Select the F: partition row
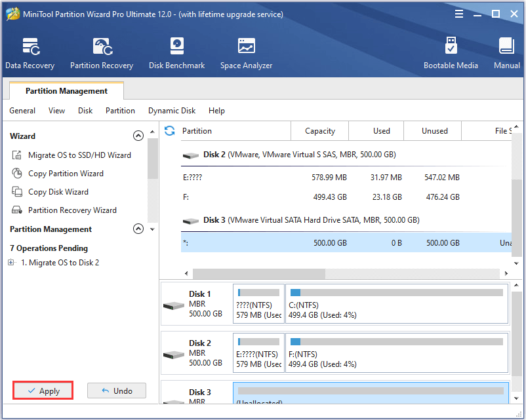 tap(346, 197)
